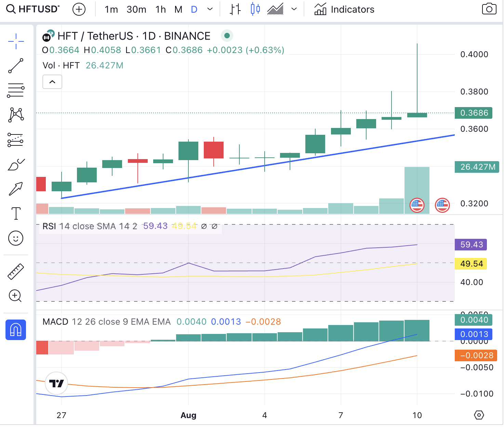
Task: Click the 0.0013 MACD line label
Action: click(474, 334)
